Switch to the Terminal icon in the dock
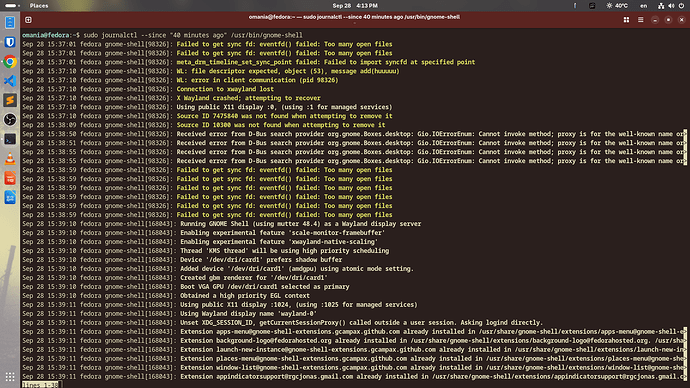This screenshot has height=388, width=690. coord(10,139)
